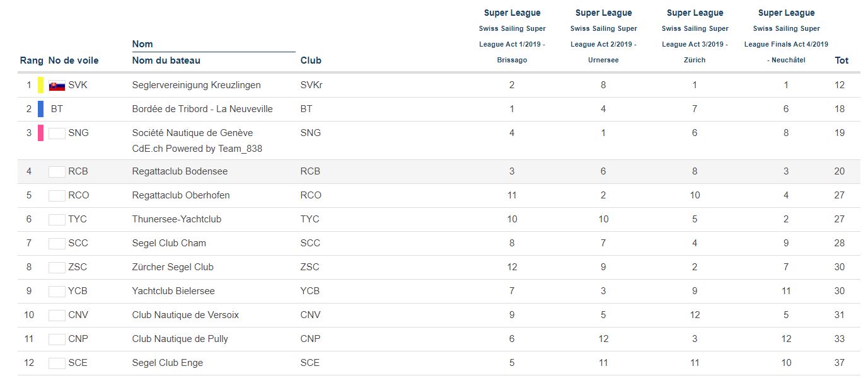The image size is (868, 388).
Task: Sort by Act 2/2019 Urnersee column header
Action: [603, 36]
